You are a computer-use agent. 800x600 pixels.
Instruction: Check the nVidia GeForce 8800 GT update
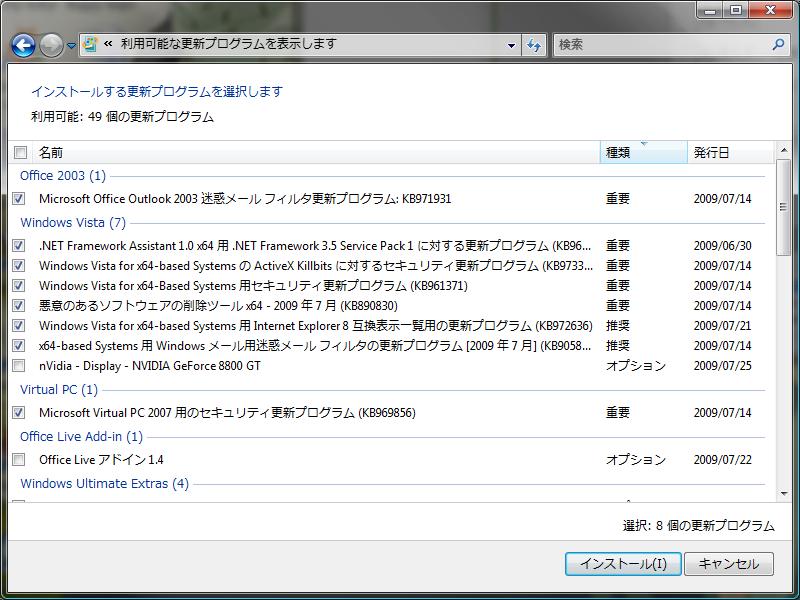[19, 365]
